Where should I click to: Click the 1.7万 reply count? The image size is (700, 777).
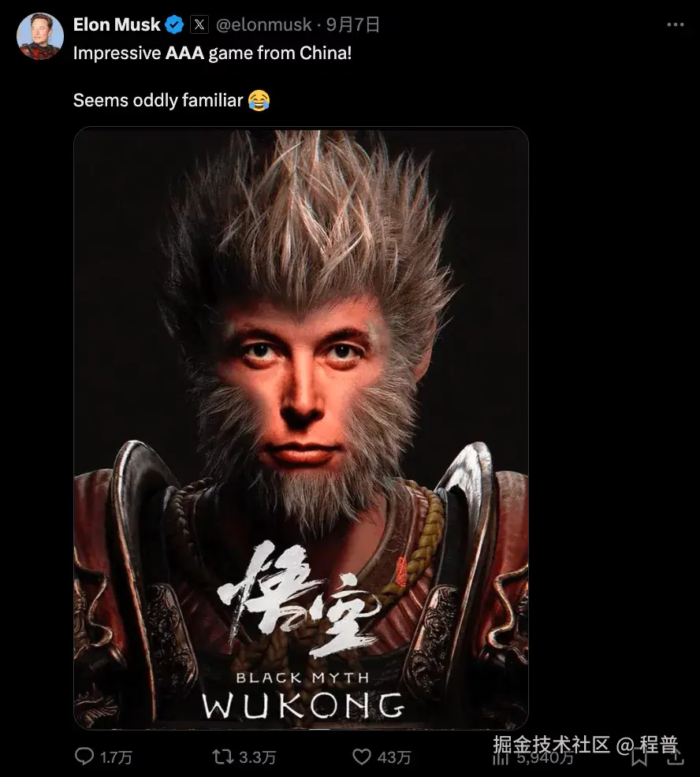[116, 757]
